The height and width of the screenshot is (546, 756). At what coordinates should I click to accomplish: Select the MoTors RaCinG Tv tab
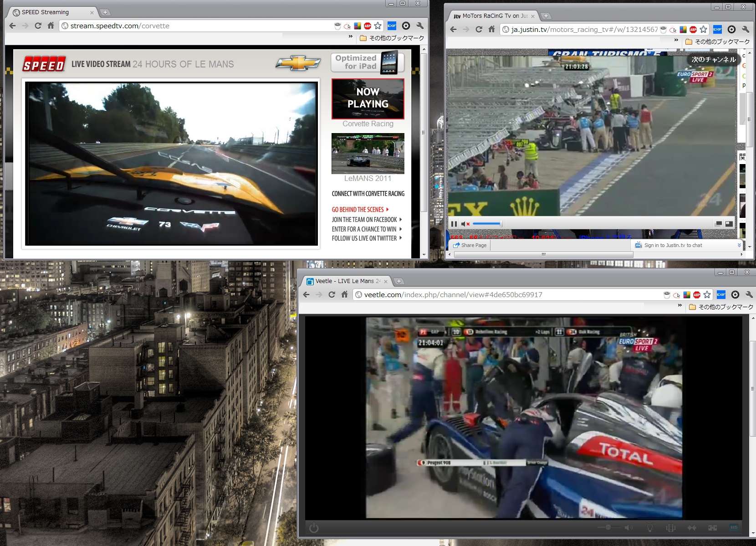(x=494, y=16)
